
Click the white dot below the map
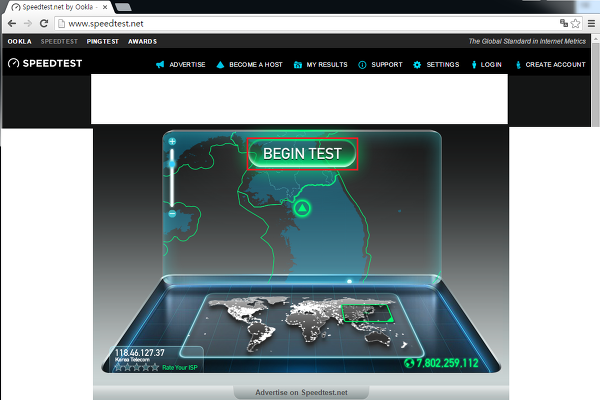coord(349,281)
